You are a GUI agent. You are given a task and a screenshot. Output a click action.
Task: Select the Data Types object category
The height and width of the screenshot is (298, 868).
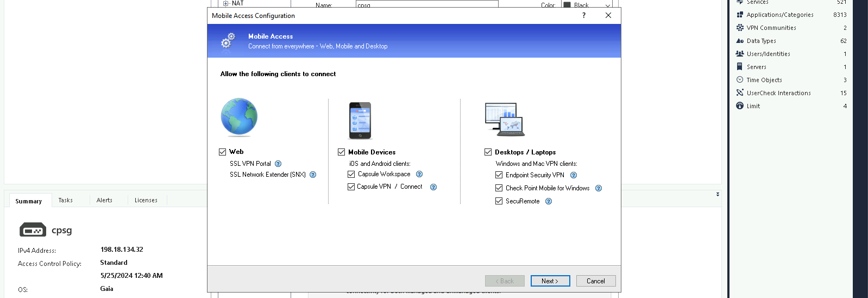tap(761, 41)
